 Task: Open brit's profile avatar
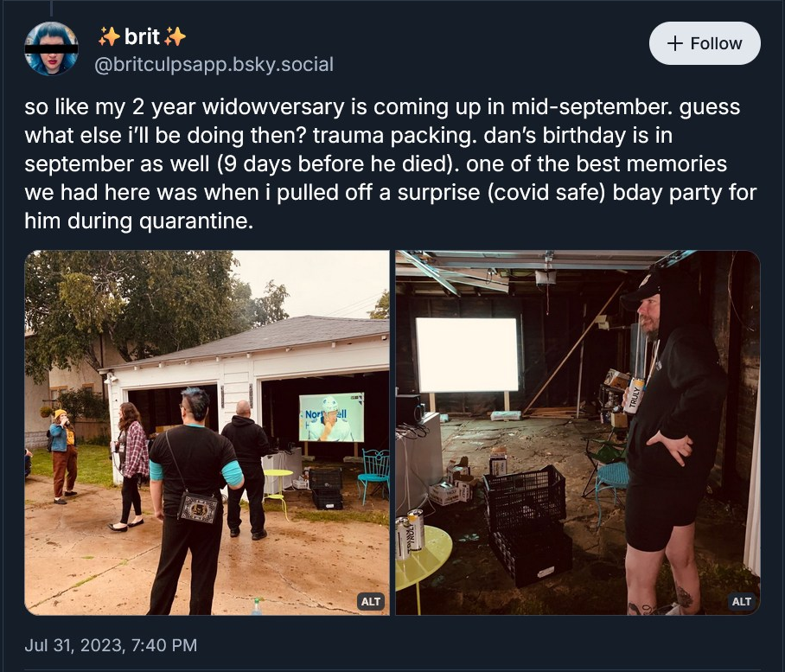click(x=51, y=48)
